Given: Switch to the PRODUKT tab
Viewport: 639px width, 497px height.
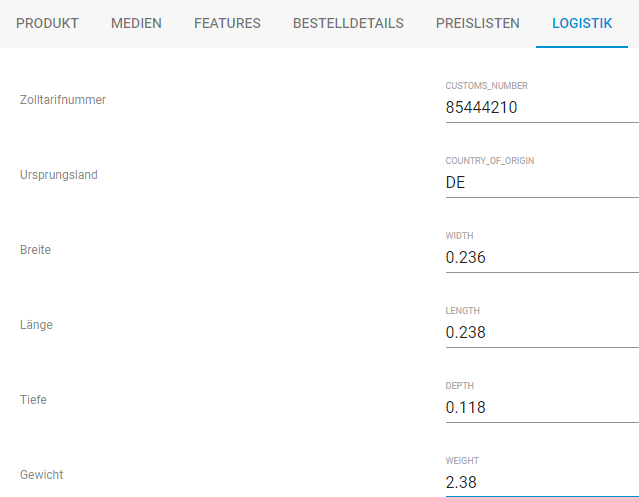Looking at the screenshot, I should tap(47, 23).
